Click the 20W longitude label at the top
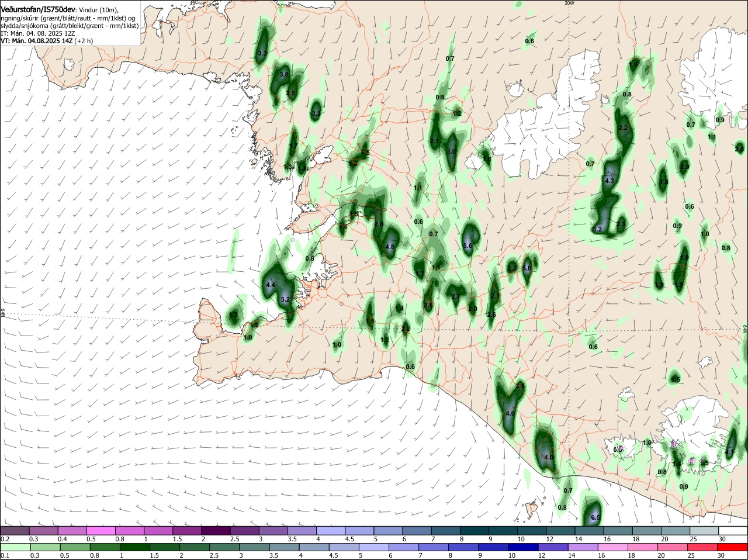Image resolution: width=748 pixels, height=560 pixels. point(569,3)
